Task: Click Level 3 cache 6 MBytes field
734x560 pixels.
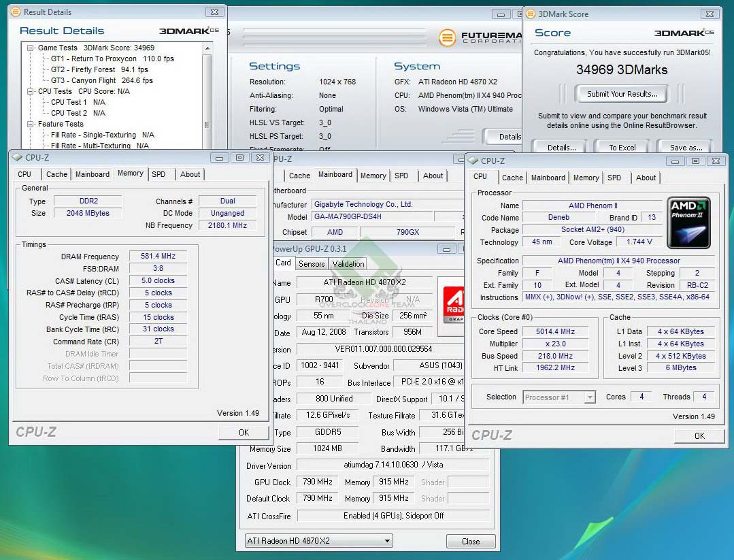Action: tap(681, 368)
